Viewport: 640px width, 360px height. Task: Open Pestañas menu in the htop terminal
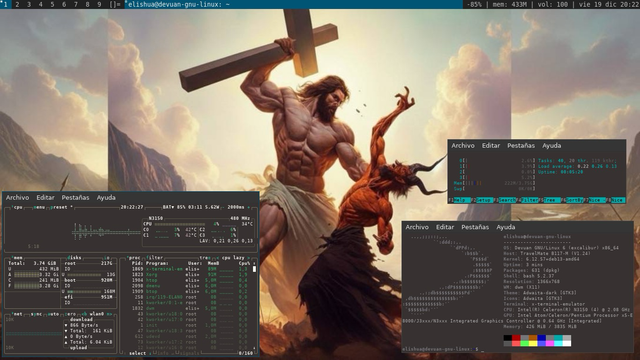click(521, 146)
